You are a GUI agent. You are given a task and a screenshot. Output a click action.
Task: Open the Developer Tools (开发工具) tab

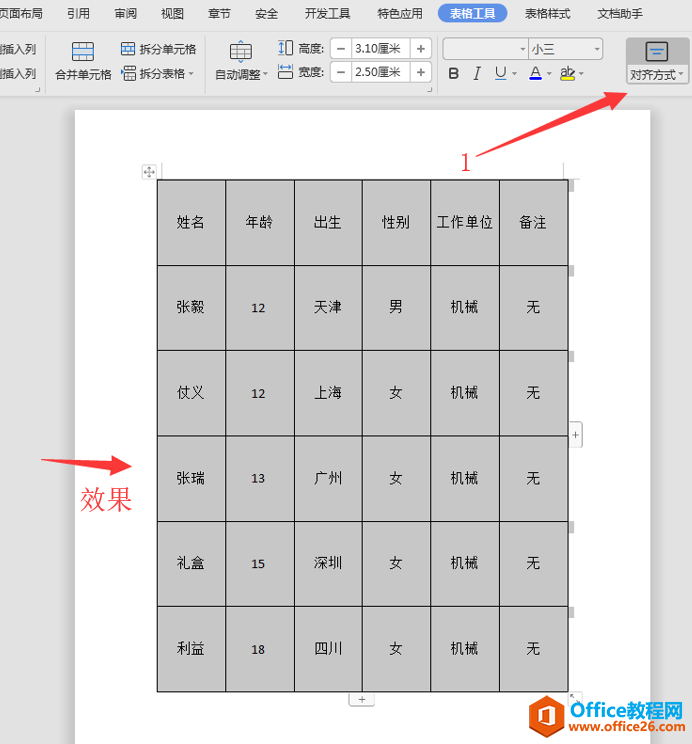click(327, 14)
